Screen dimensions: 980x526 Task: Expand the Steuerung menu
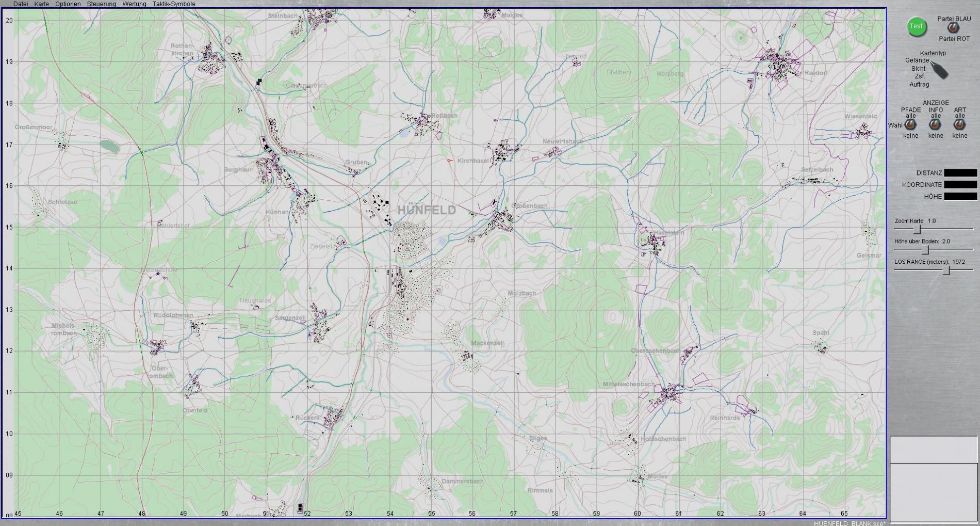point(101,4)
